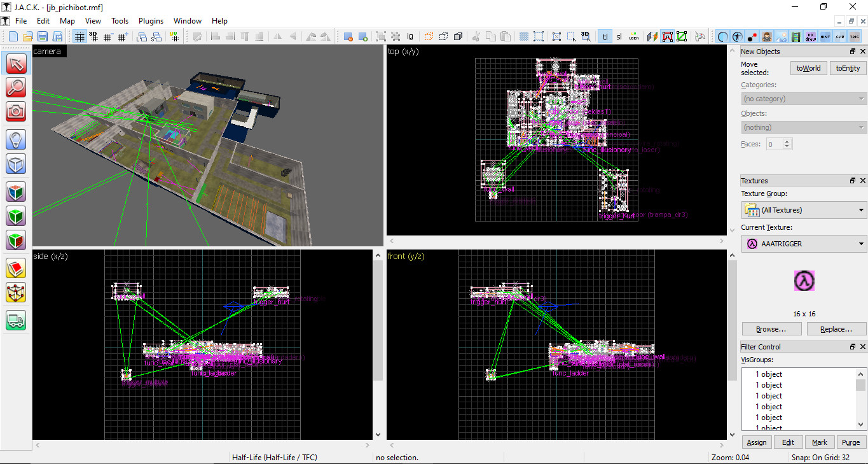The image size is (868, 464).
Task: Select the Block creation tool
Action: coord(16,164)
